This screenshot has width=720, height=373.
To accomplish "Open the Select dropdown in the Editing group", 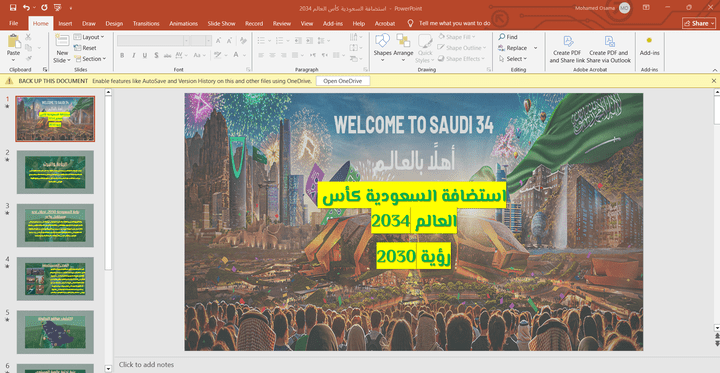I will point(512,59).
